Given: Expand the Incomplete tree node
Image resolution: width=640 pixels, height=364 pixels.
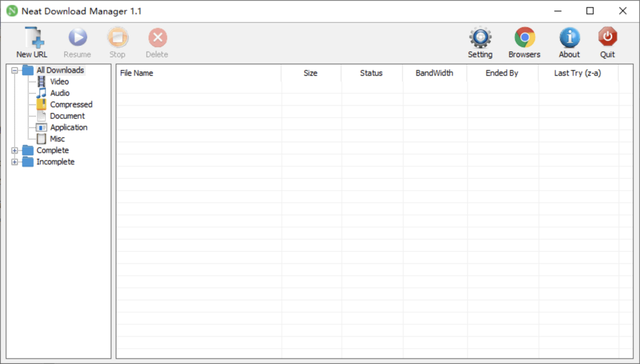Looking at the screenshot, I should point(15,162).
